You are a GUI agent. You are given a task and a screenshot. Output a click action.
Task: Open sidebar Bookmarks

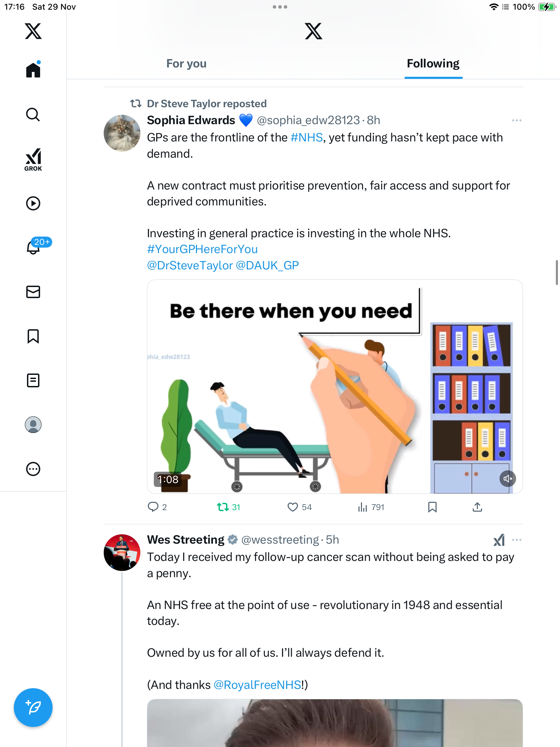(x=33, y=336)
